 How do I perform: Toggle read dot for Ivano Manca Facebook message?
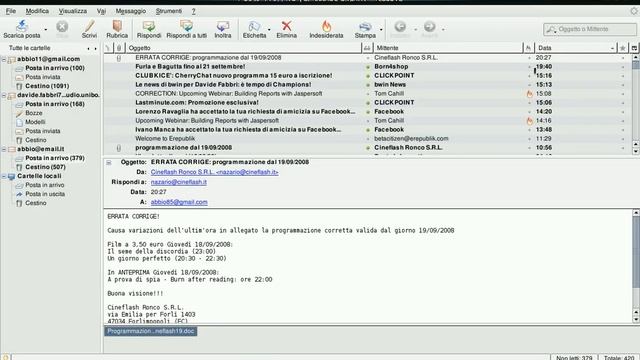368,130
